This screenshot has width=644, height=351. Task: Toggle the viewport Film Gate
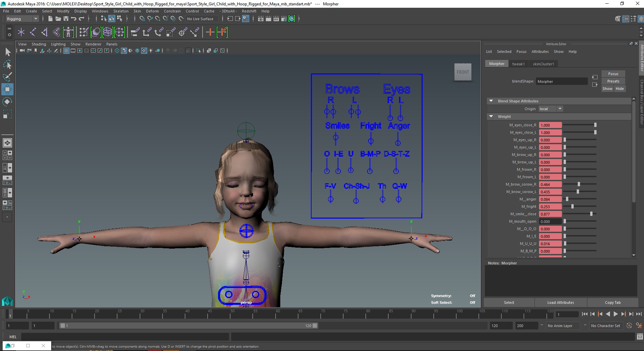pos(73,51)
